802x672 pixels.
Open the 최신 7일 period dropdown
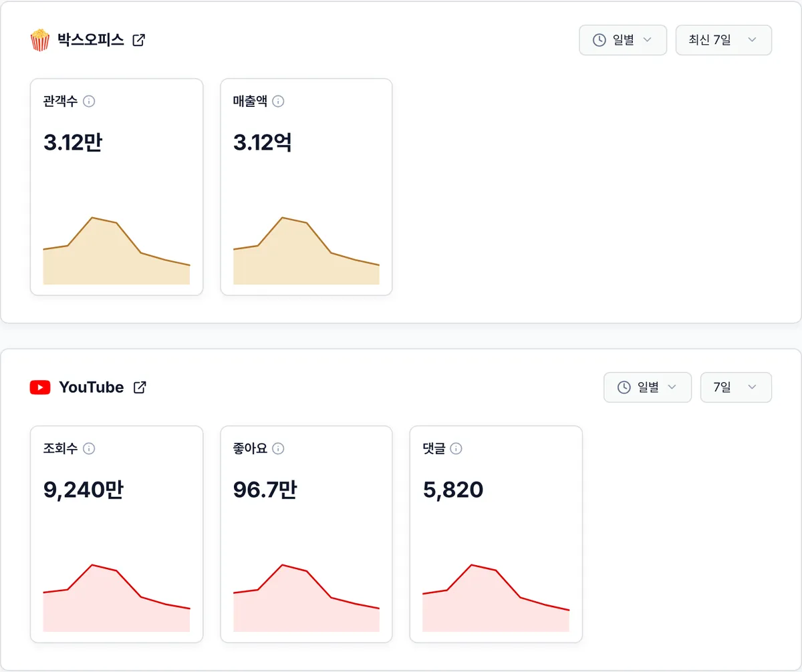coord(724,40)
